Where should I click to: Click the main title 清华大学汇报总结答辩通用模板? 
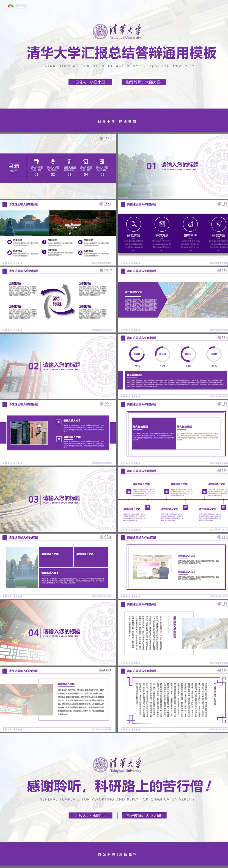[121, 53]
